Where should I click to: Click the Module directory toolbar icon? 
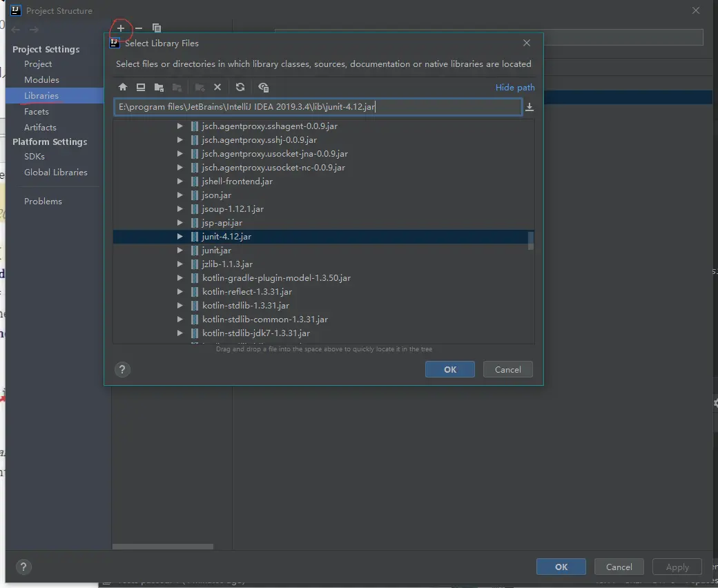point(177,87)
